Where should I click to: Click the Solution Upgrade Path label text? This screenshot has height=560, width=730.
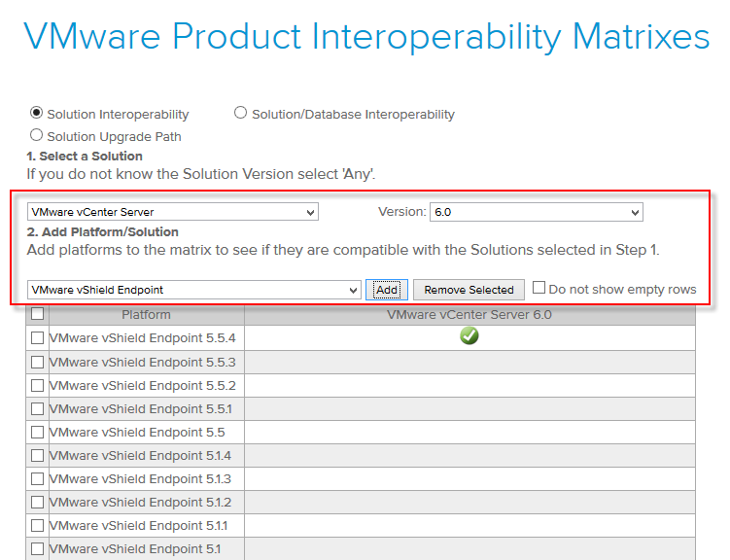[114, 137]
